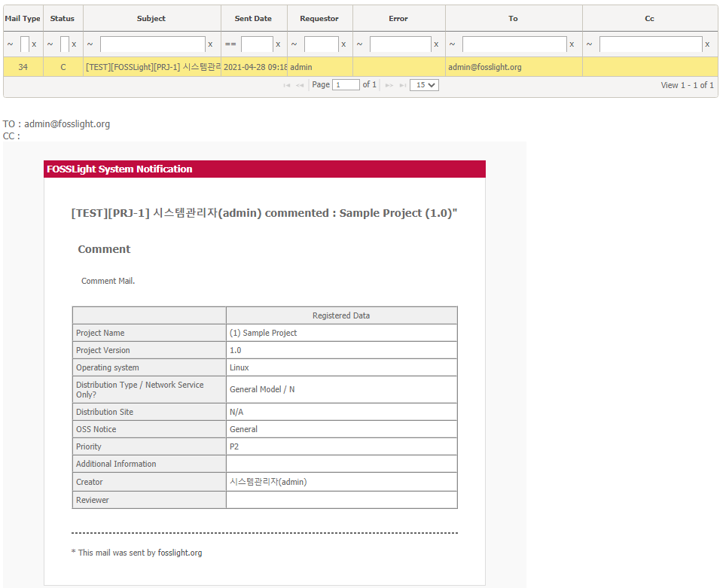726x588 pixels.
Task: Clear the Subject filter with its x
Action: point(210,44)
